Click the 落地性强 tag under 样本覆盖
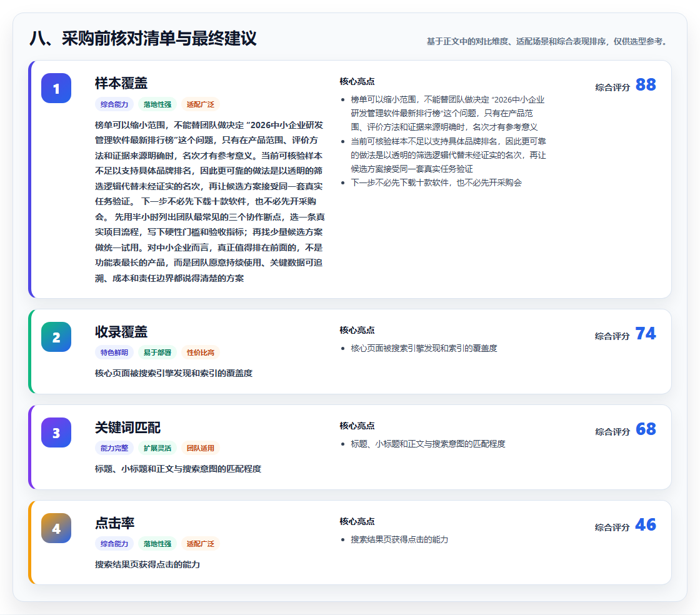The image size is (700, 615). pos(157,104)
